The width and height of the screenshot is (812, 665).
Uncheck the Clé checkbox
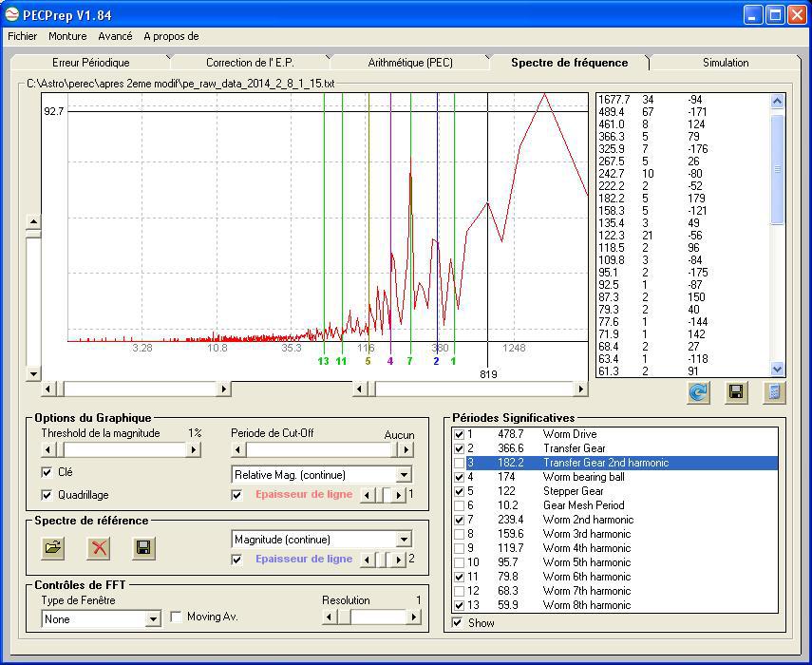47,472
